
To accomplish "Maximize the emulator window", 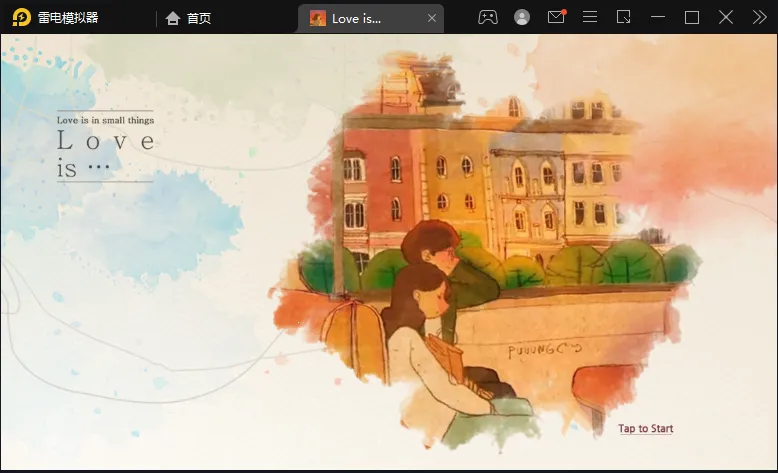I will [x=691, y=17].
